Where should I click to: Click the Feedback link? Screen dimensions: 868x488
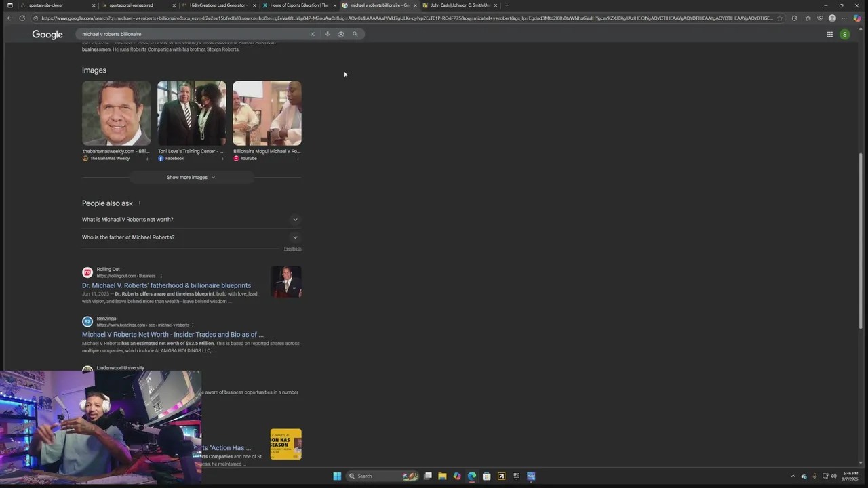click(x=292, y=249)
